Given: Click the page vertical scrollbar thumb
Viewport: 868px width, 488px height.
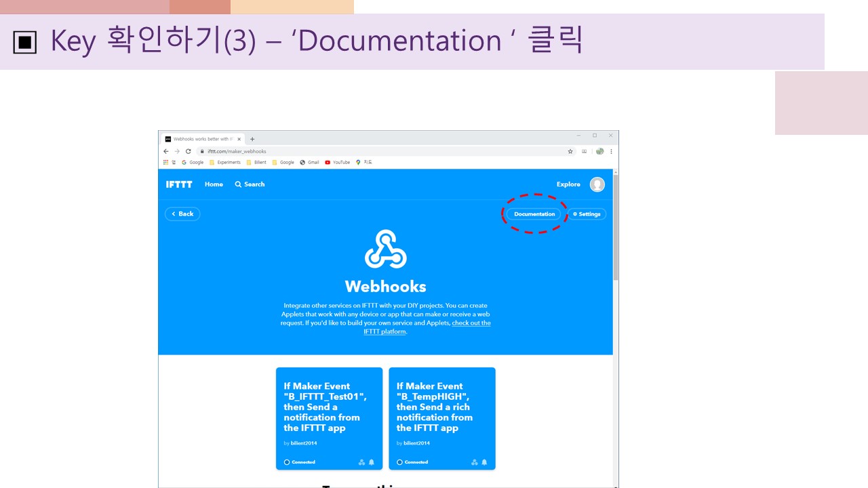Looking at the screenshot, I should [616, 228].
